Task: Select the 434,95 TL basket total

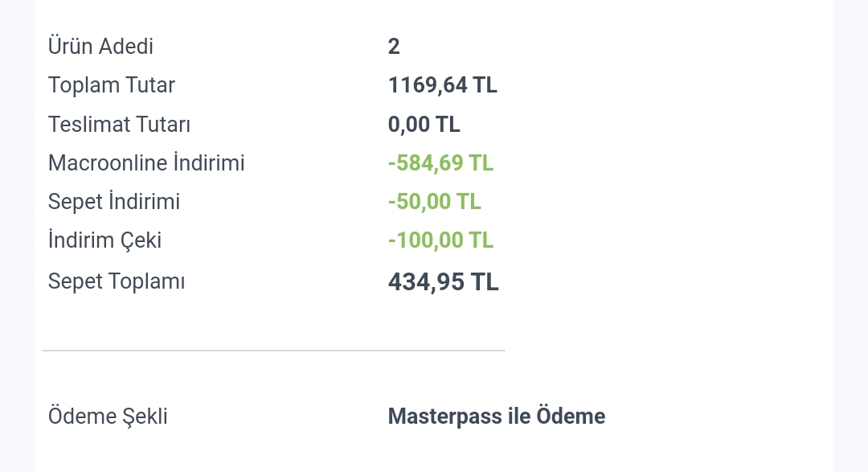Action: 444,282
